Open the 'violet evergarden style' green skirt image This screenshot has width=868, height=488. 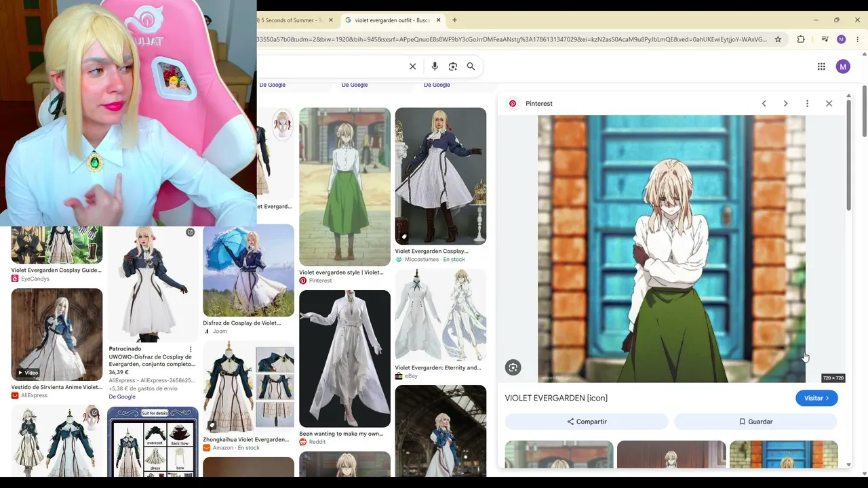click(344, 186)
